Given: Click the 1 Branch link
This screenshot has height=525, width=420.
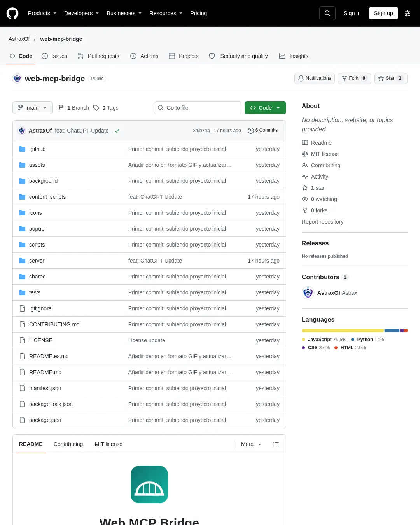Looking at the screenshot, I should pyautogui.click(x=74, y=108).
